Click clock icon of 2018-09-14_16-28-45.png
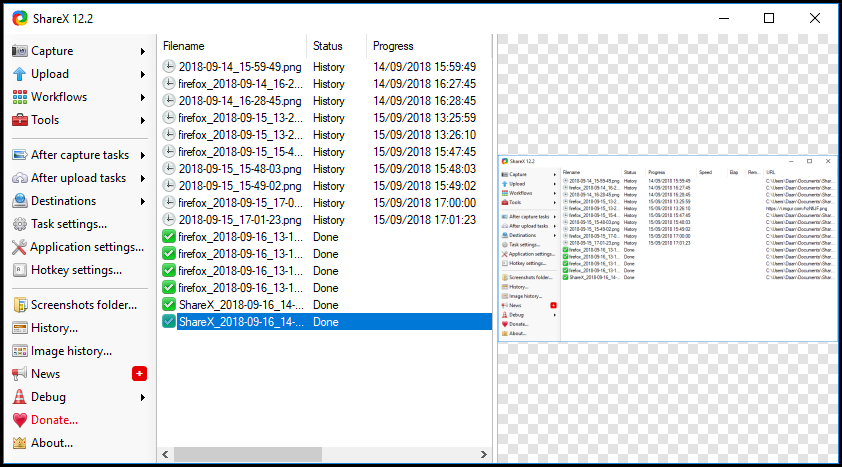This screenshot has width=842, height=467. 169,100
